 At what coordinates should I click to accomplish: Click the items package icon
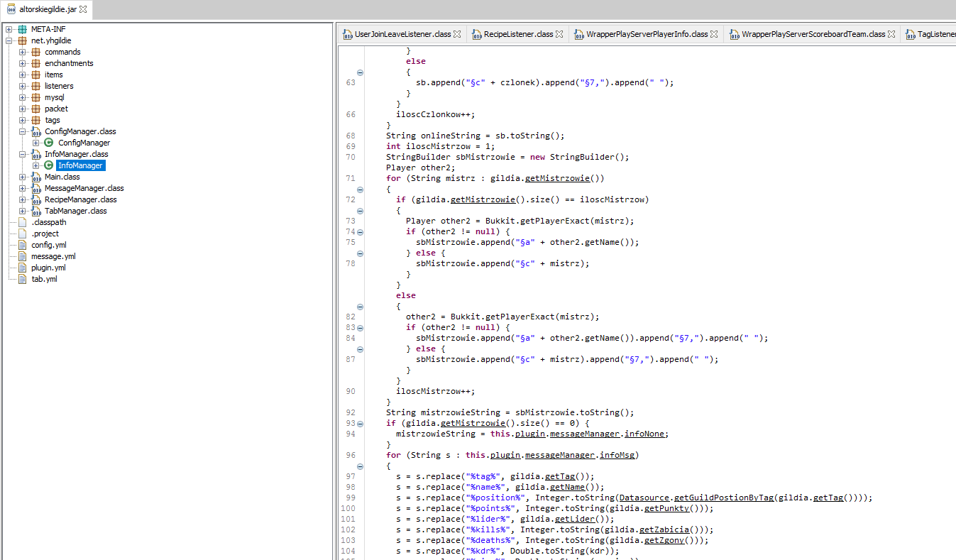coord(35,75)
